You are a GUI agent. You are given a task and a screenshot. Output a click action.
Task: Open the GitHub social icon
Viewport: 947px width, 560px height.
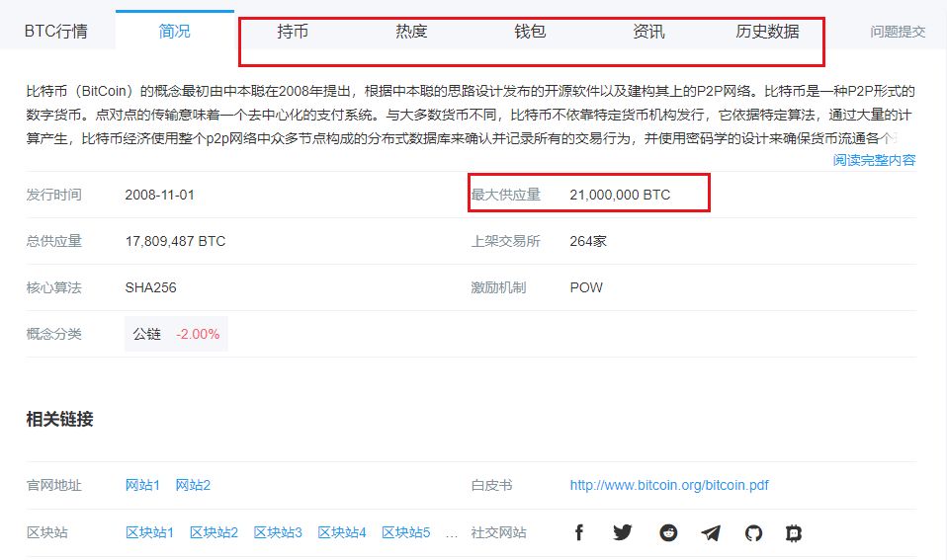(x=753, y=533)
